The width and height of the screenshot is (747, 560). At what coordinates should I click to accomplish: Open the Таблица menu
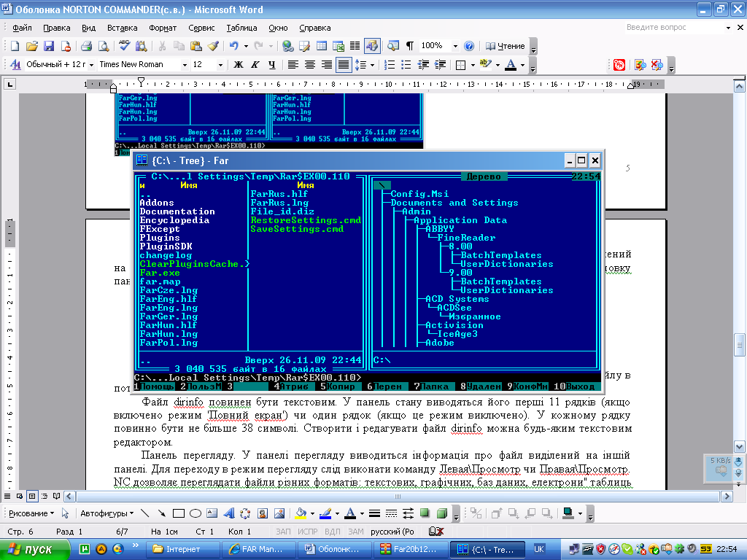coord(241,28)
